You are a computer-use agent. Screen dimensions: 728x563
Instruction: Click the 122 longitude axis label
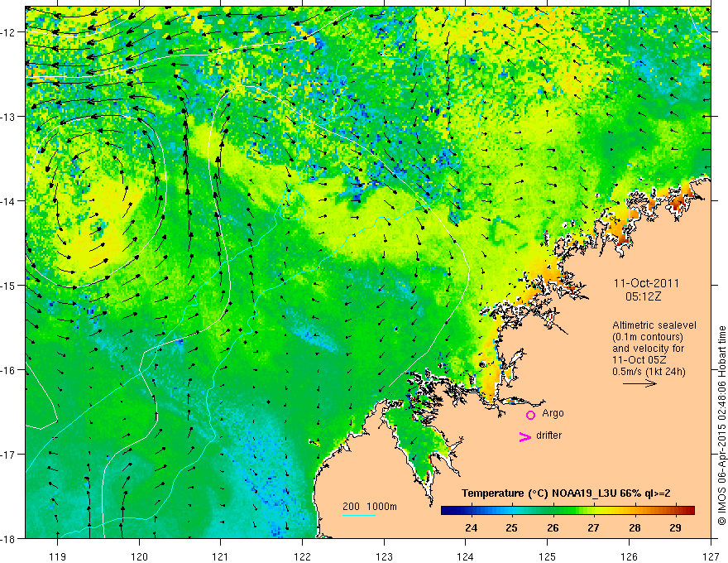[302, 556]
